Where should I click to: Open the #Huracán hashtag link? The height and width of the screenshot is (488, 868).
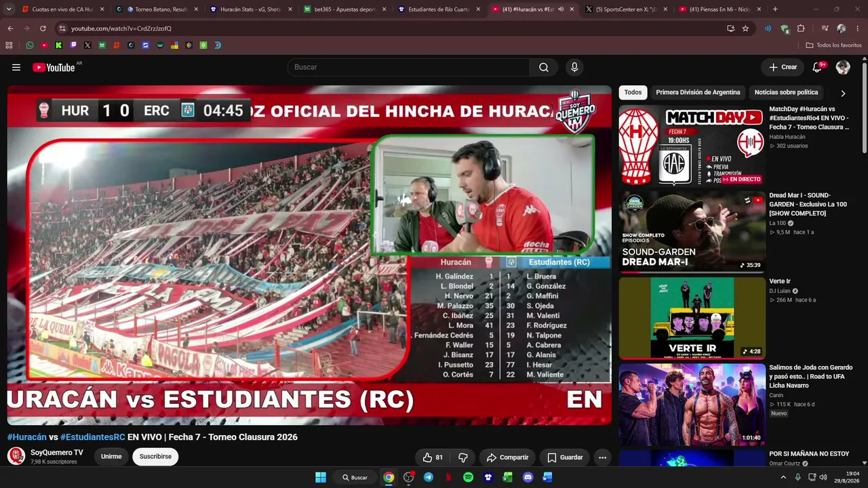[27, 437]
